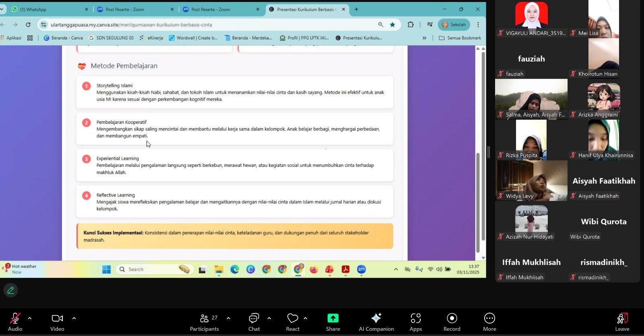Expand the React options chevron
Image resolution: width=644 pixels, height=336 pixels.
pyautogui.click(x=305, y=318)
